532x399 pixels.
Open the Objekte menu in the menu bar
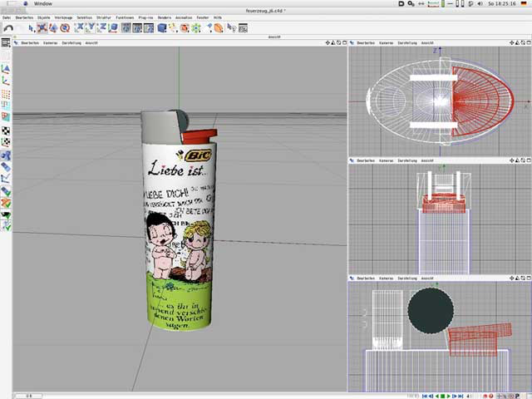point(44,17)
